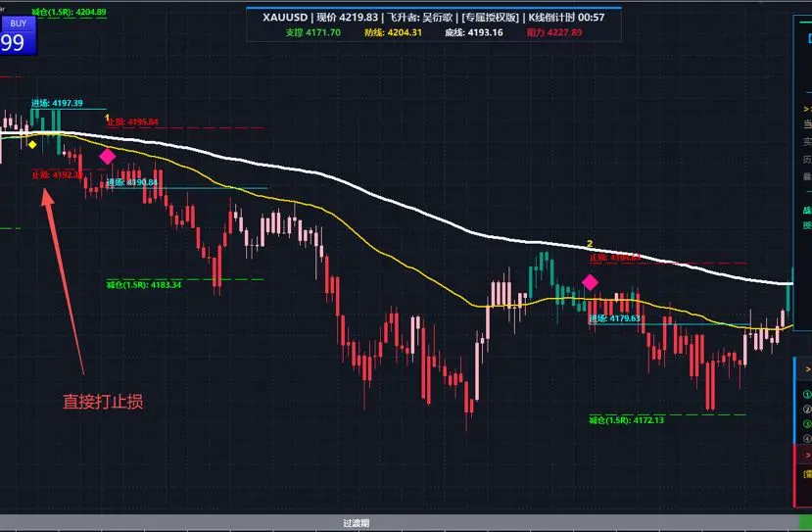Click the 进场: 4179.63 entry label
The height and width of the screenshot is (532, 812).
click(x=615, y=318)
